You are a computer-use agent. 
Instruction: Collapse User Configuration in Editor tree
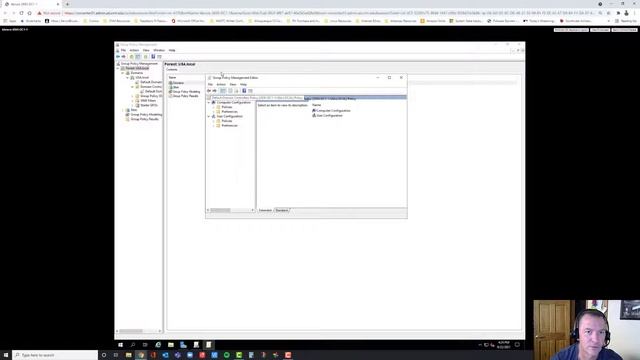click(209, 116)
